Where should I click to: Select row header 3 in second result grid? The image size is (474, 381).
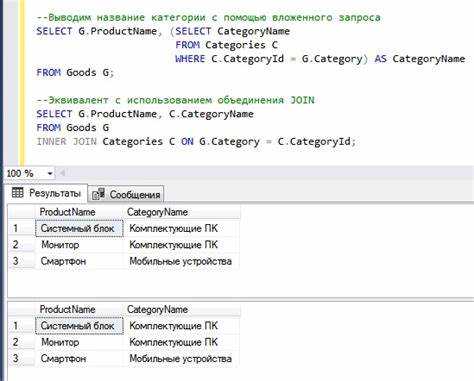tap(21, 358)
